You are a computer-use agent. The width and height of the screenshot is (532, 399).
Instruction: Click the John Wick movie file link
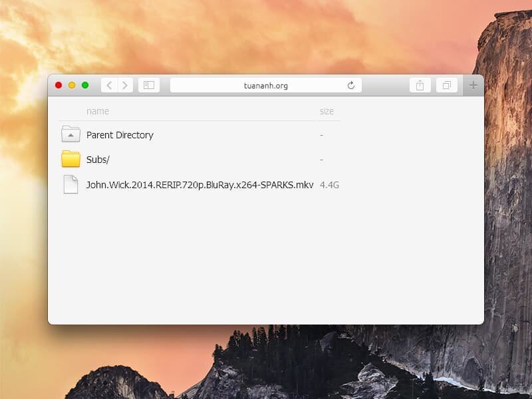tap(199, 185)
